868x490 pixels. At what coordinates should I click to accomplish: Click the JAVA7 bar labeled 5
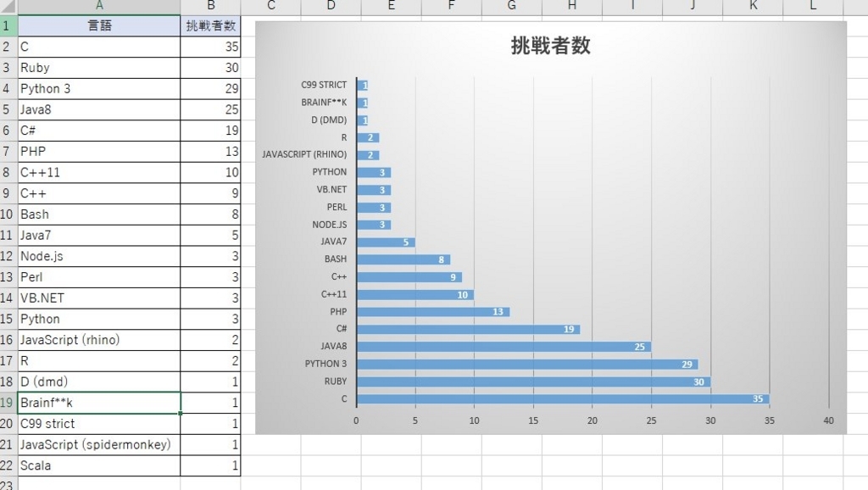tap(386, 242)
